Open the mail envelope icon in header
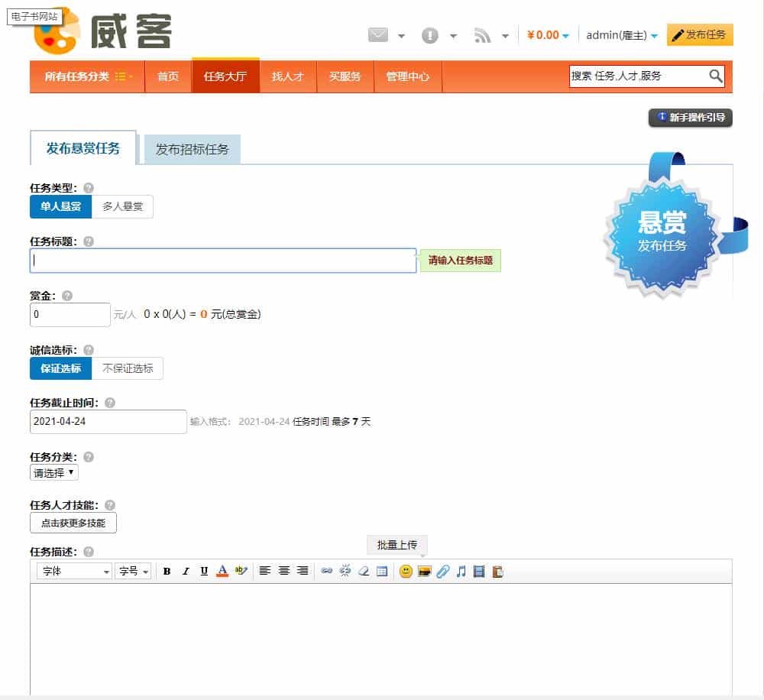 (378, 35)
